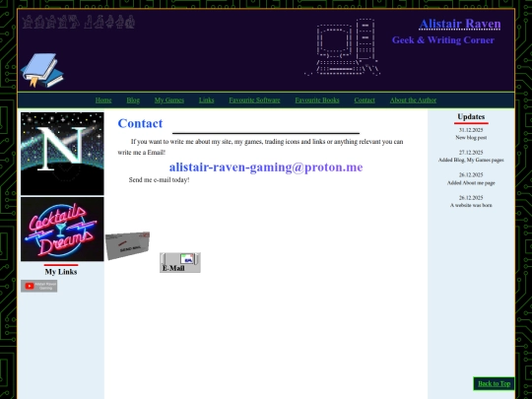Image resolution: width=532 pixels, height=399 pixels.
Task: Open the YouTube Alistair Raven Gaming badge
Action: coord(39,286)
